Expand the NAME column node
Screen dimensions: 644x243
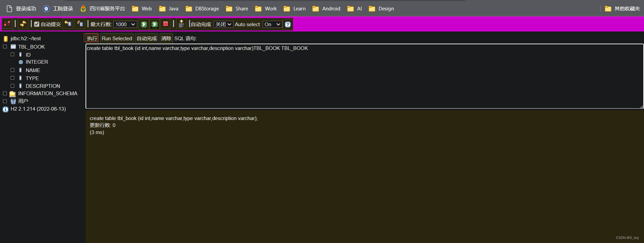[12, 70]
